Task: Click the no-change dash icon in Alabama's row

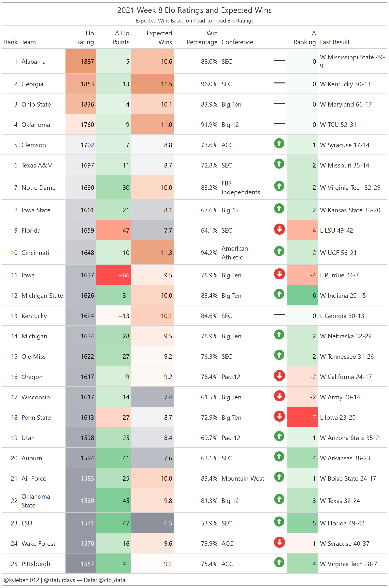Action: (279, 60)
